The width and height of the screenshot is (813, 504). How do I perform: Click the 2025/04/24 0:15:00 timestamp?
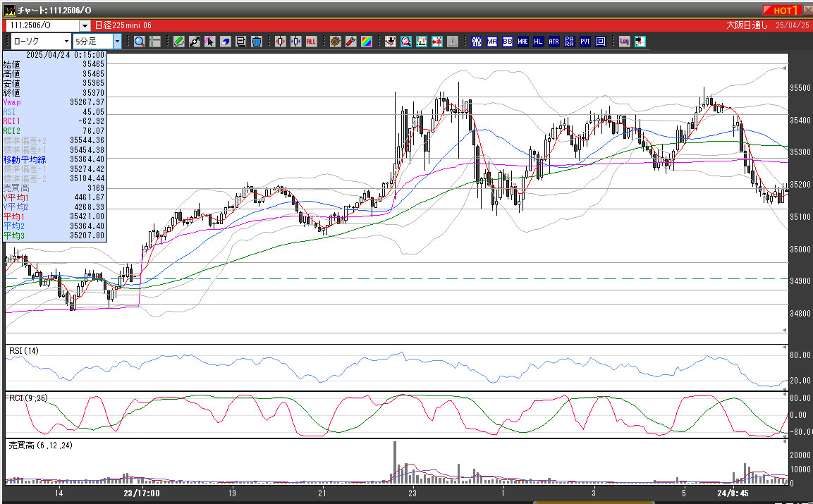(x=66, y=54)
